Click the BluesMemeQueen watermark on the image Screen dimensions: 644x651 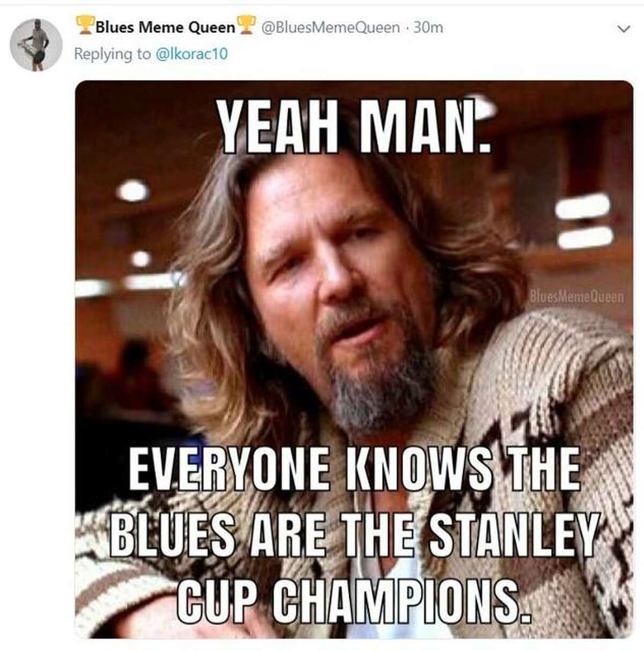coord(576,296)
